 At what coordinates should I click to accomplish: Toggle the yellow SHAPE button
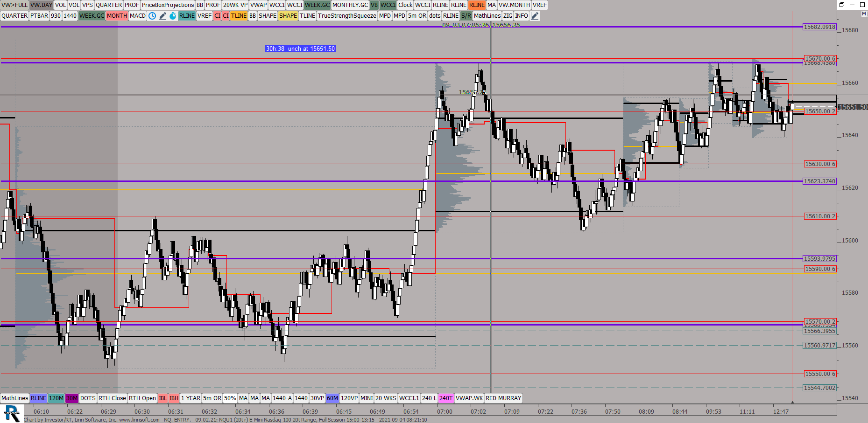coord(288,16)
